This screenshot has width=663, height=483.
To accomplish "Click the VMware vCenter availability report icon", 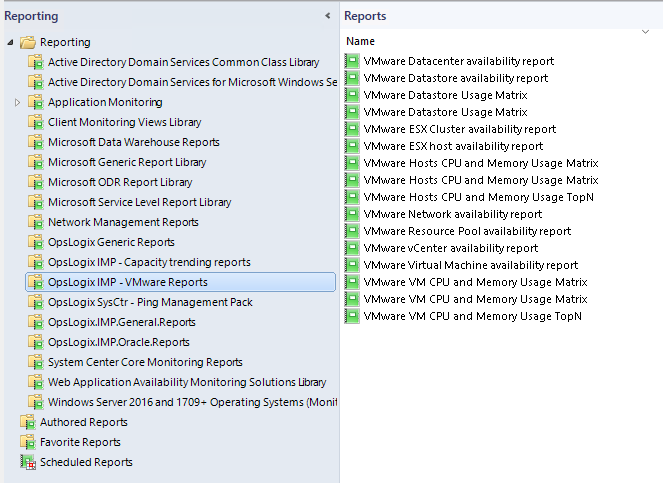I will [x=352, y=248].
